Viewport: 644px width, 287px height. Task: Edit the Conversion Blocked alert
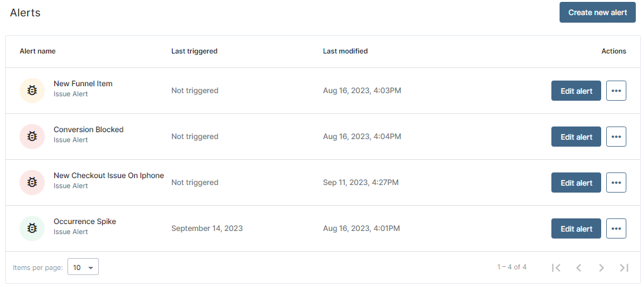coord(576,137)
